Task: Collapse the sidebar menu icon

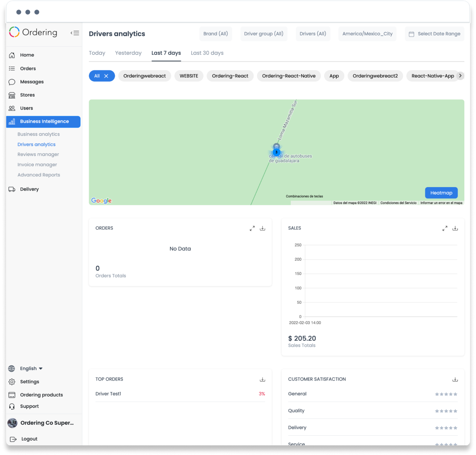Action: click(x=75, y=33)
